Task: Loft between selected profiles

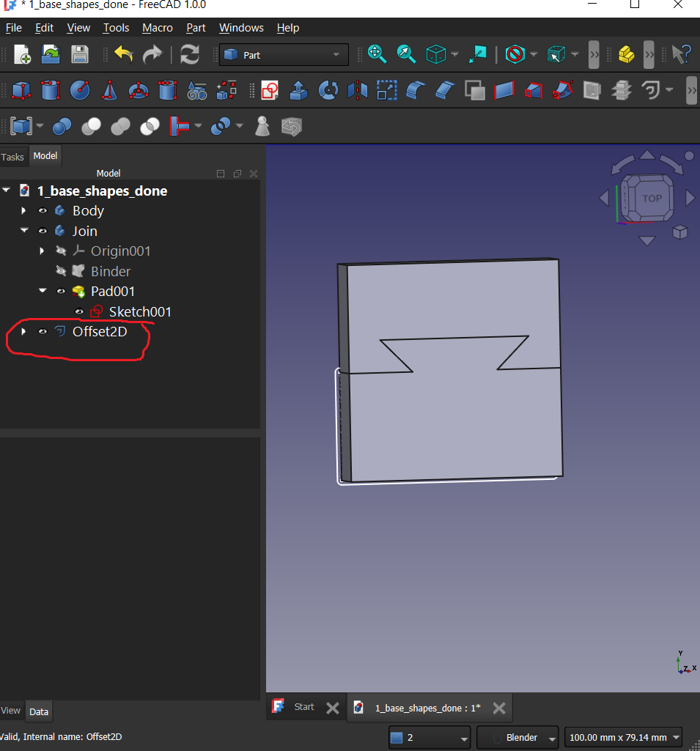Action: coord(534,90)
